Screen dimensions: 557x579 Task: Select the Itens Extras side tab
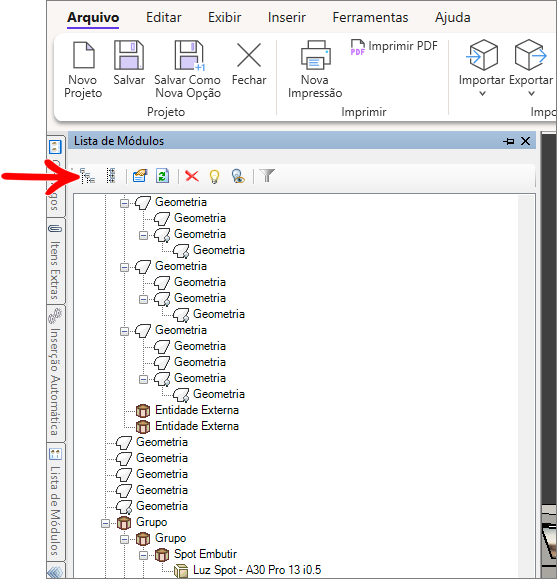coord(55,261)
